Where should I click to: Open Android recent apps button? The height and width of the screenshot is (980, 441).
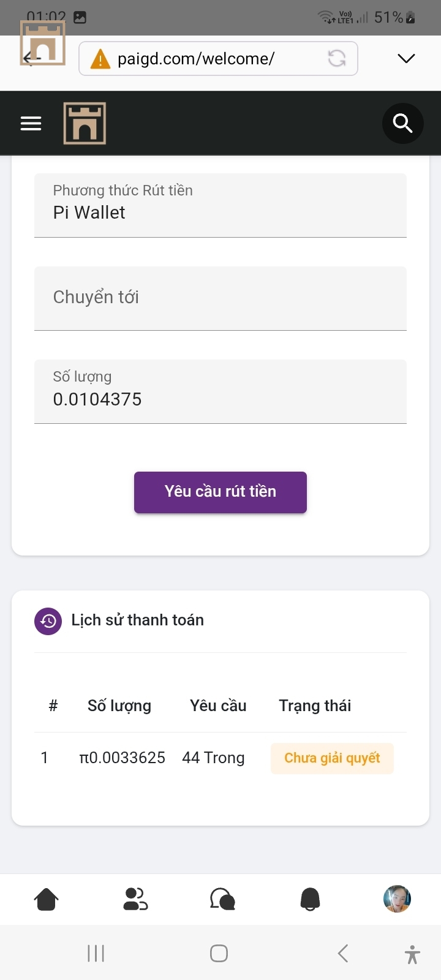pyautogui.click(x=96, y=953)
